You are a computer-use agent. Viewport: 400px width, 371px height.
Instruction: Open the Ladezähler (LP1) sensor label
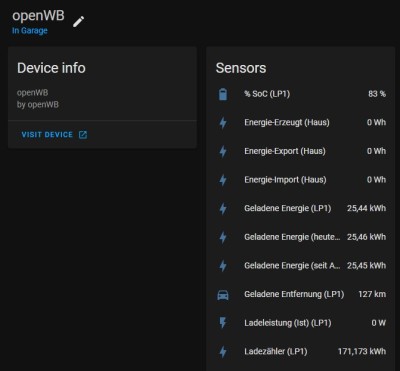tap(275, 351)
